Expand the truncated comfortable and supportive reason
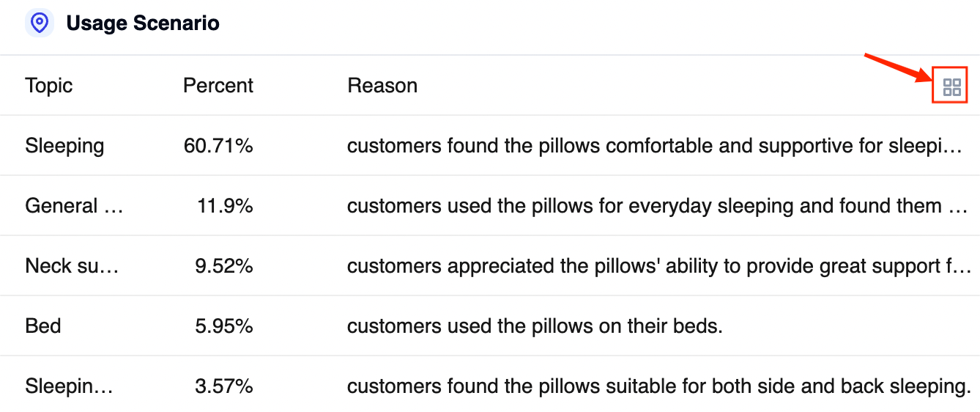This screenshot has width=980, height=412. click(x=655, y=146)
